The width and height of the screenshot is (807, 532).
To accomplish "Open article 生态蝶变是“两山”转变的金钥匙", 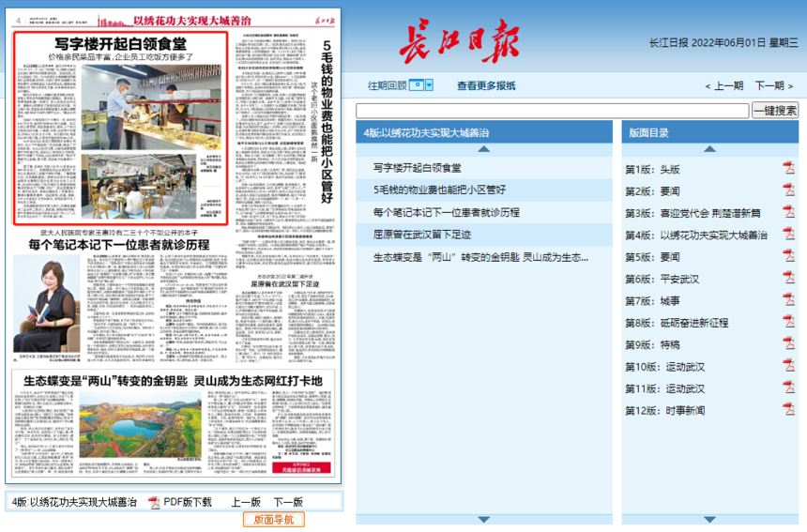I will [480, 257].
